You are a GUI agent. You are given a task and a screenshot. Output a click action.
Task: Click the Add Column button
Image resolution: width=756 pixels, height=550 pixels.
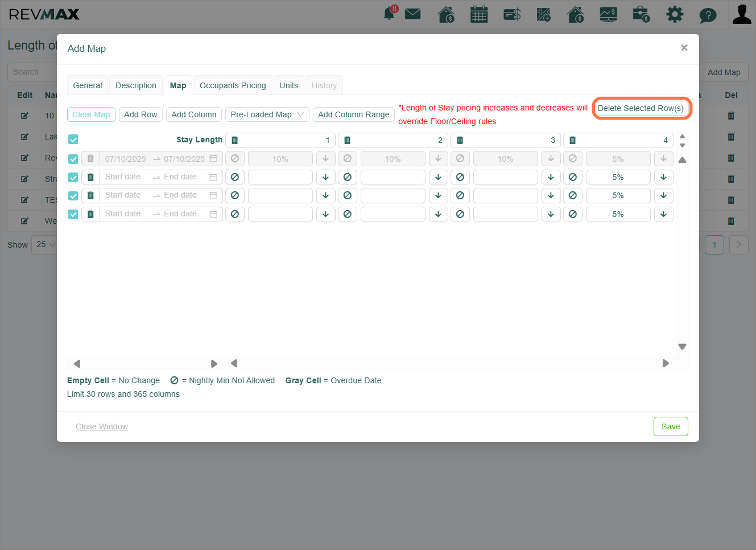pyautogui.click(x=194, y=114)
